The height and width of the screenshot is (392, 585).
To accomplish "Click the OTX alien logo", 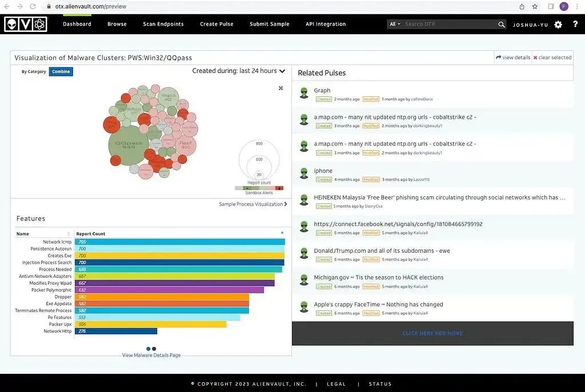I will pos(25,24).
